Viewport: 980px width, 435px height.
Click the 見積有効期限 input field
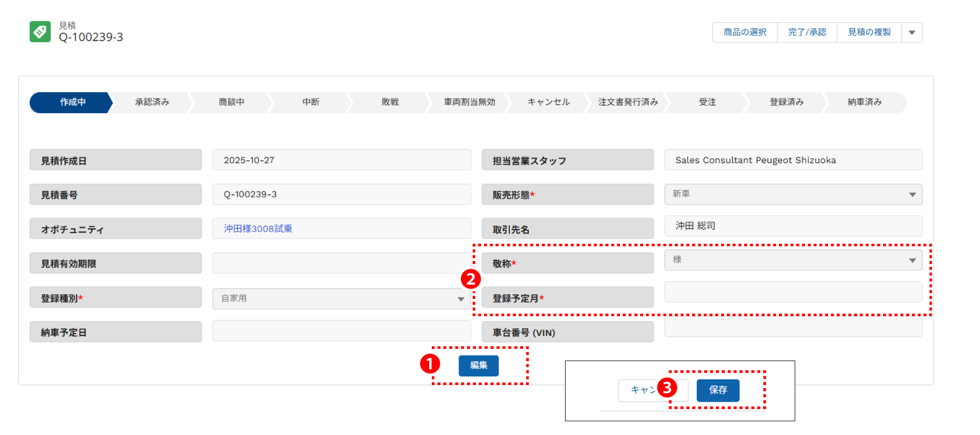pyautogui.click(x=341, y=263)
